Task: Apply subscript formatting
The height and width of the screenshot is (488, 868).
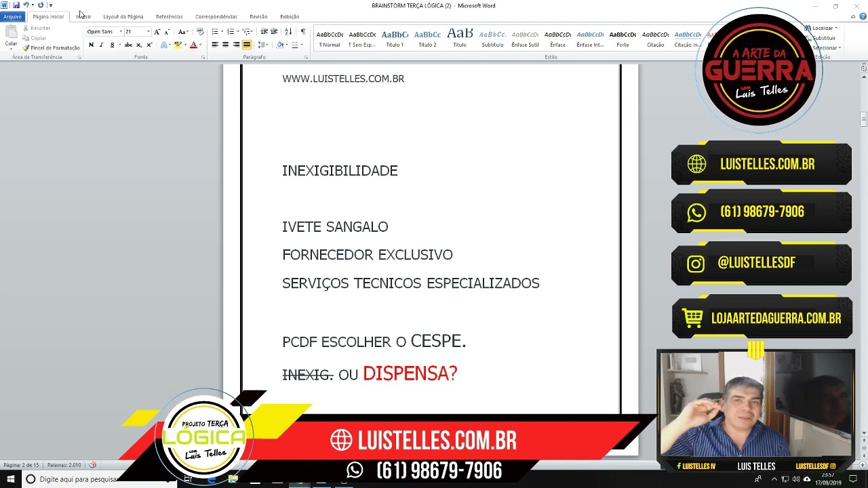Action: click(139, 45)
